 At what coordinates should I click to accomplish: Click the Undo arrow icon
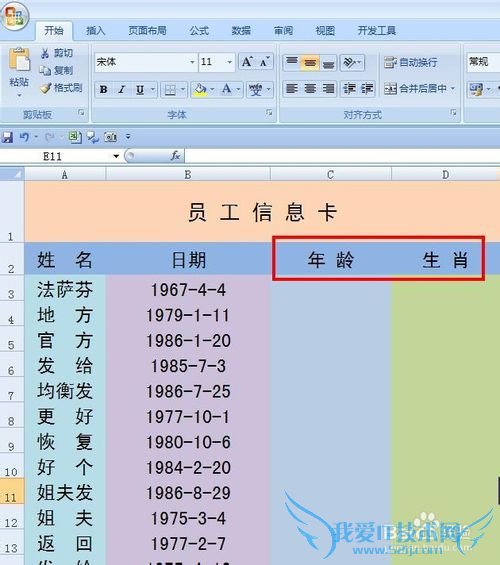coord(24,137)
